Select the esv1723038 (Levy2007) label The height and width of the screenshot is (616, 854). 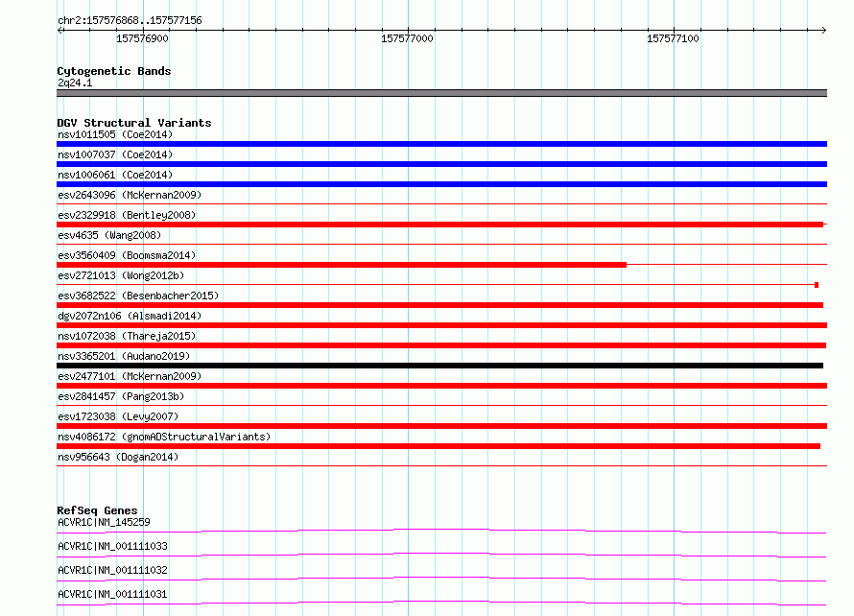click(x=118, y=416)
